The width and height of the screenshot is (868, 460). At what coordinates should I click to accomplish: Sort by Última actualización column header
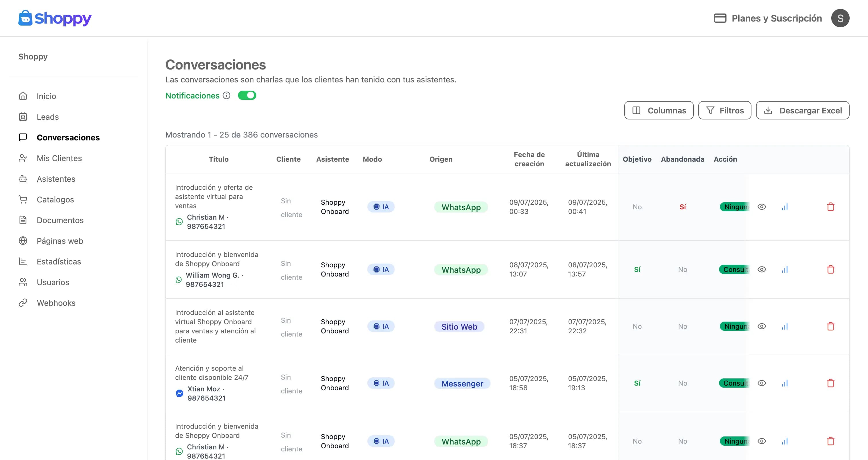click(x=588, y=159)
